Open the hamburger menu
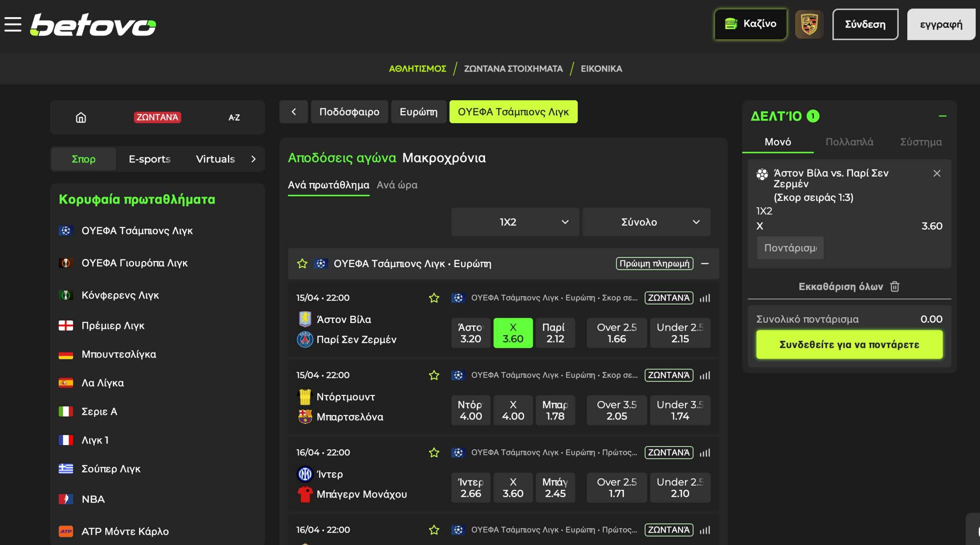 click(x=13, y=24)
